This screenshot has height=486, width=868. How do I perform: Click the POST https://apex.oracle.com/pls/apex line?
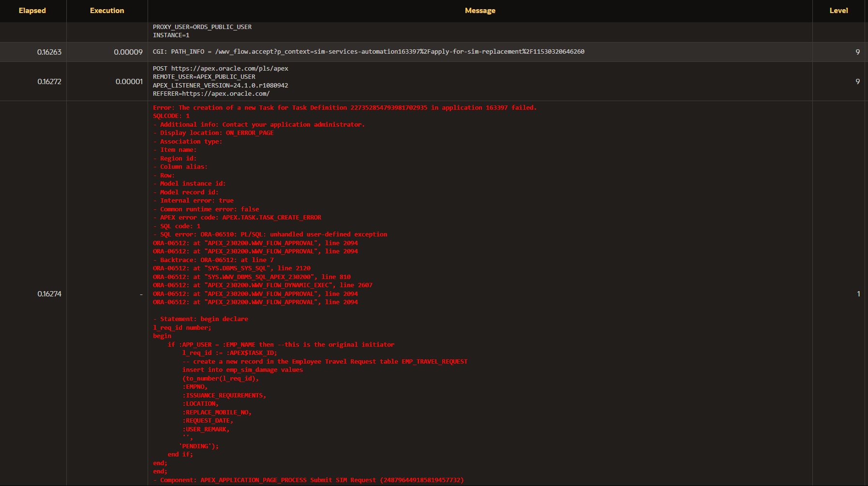[220, 69]
